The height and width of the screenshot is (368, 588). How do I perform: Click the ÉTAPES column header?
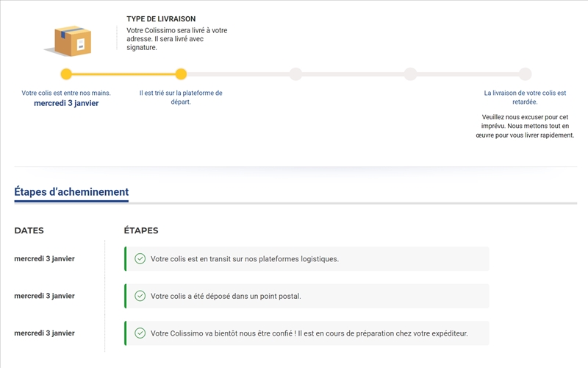click(141, 230)
